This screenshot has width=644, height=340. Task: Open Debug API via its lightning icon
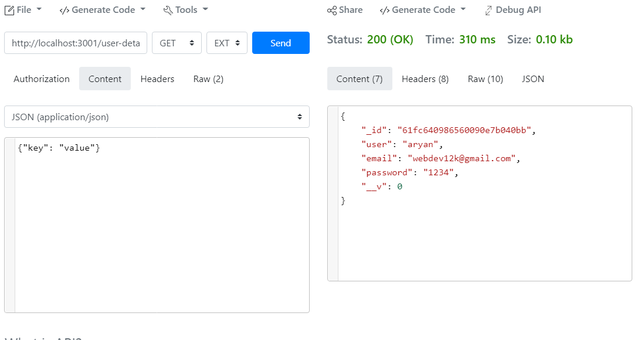[x=488, y=9]
